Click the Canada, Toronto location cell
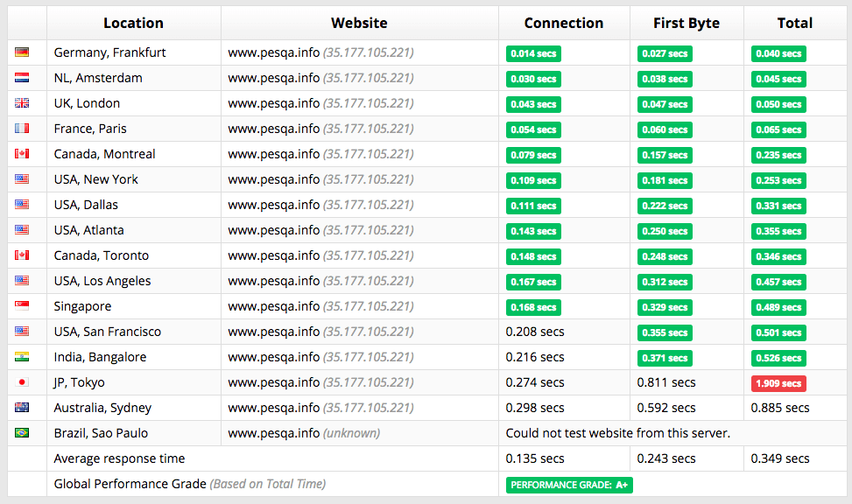This screenshot has height=504, width=852. 134,255
